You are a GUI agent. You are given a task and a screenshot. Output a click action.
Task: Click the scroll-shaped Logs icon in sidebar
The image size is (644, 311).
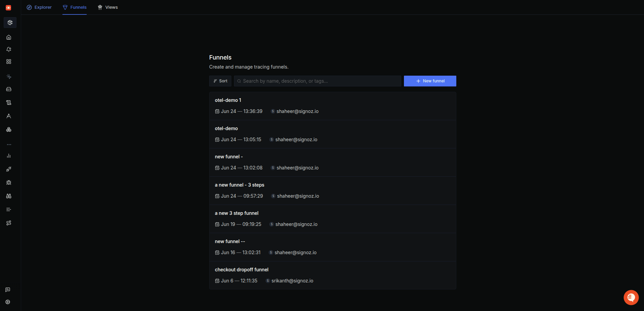pos(9,103)
